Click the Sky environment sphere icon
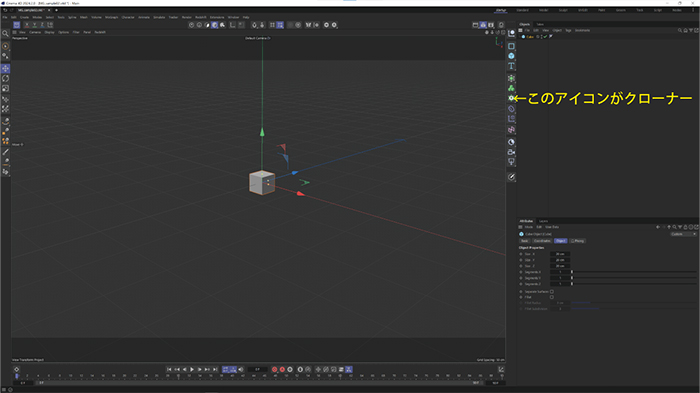The height and width of the screenshot is (393, 700). 511,142
